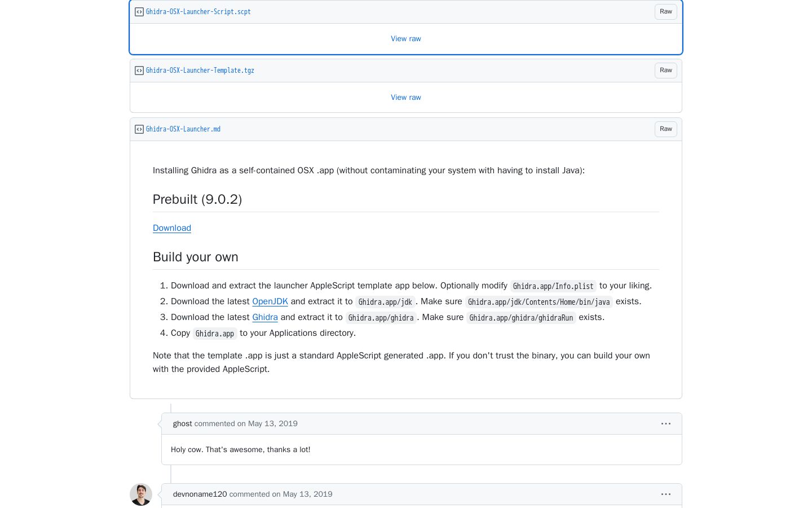Visit the ghost user profile link

pos(183,424)
